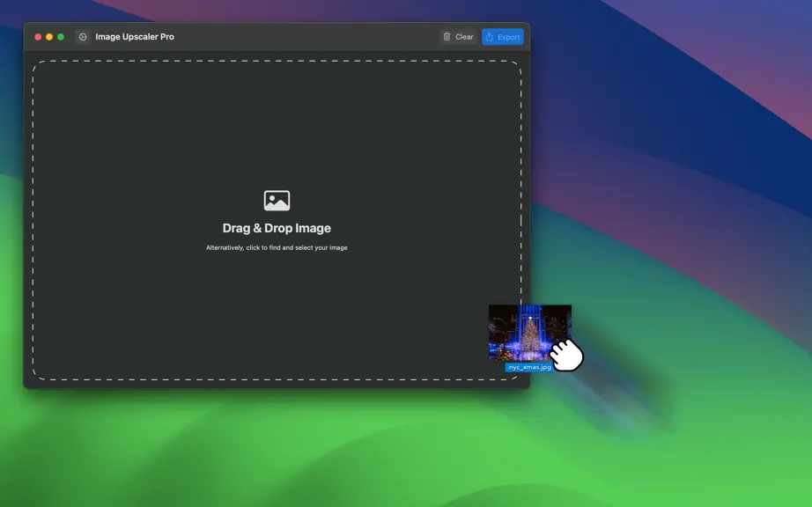Click the share arrow icon in Export
Image resolution: width=812 pixels, height=507 pixels.
[x=490, y=37]
